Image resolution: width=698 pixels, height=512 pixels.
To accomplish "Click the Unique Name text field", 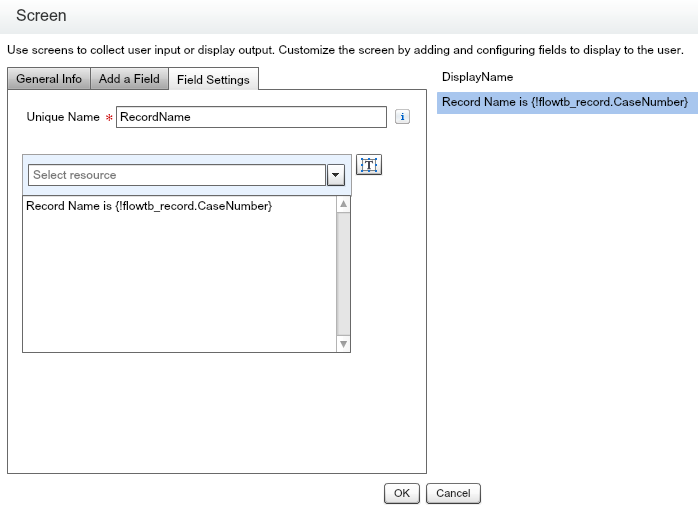I will pos(250,117).
